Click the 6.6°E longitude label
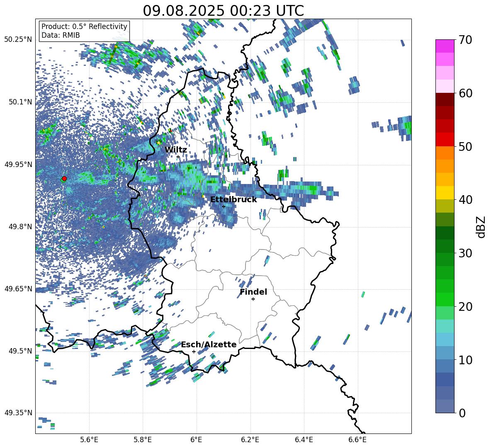The image size is (491, 448). coord(357,440)
